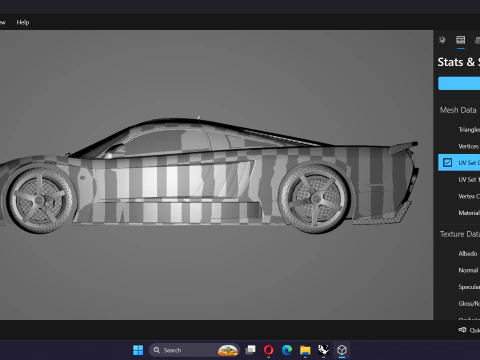Select the Stats & Shading panel icon

point(461,40)
